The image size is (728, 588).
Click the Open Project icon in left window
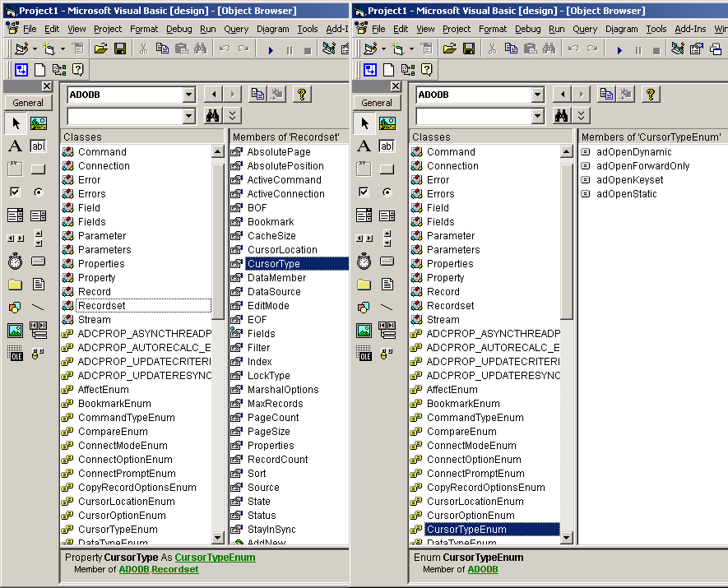pos(100,49)
